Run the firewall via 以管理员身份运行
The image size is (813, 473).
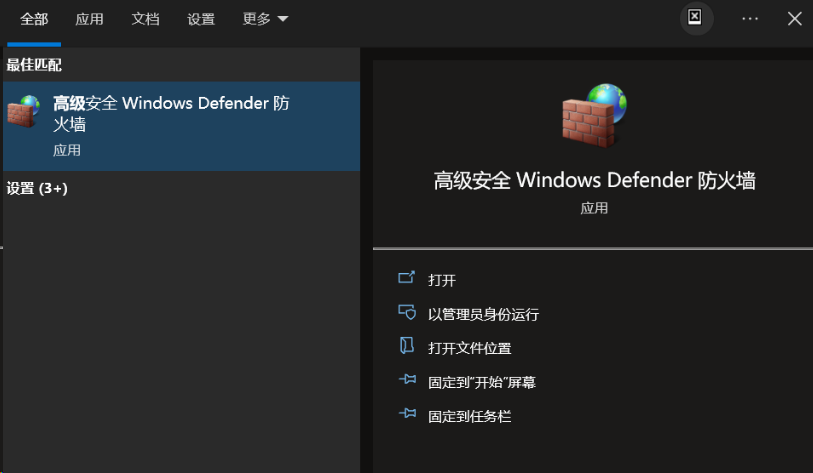pyautogui.click(x=483, y=314)
